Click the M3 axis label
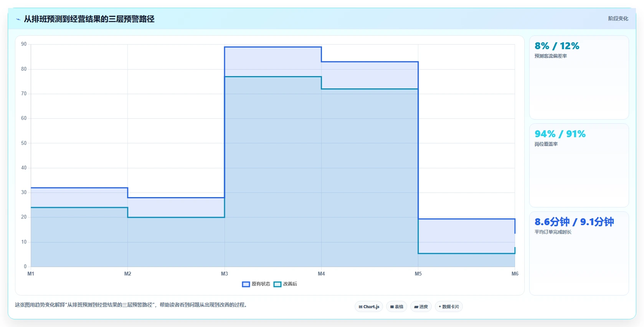Screen dimensions: 644x327 225,274
